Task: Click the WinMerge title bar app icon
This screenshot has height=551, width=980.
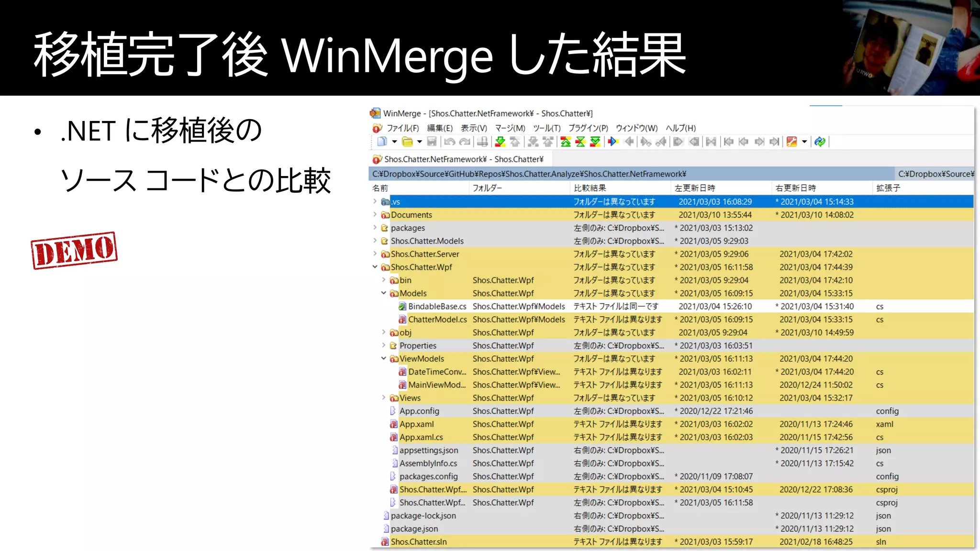Action: click(x=375, y=113)
